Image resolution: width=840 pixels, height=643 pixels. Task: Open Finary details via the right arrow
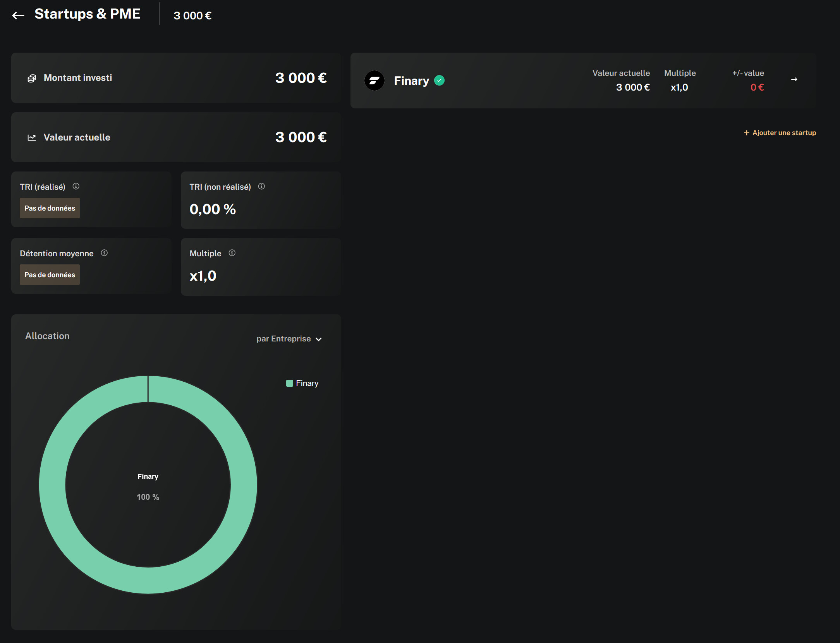click(x=794, y=79)
